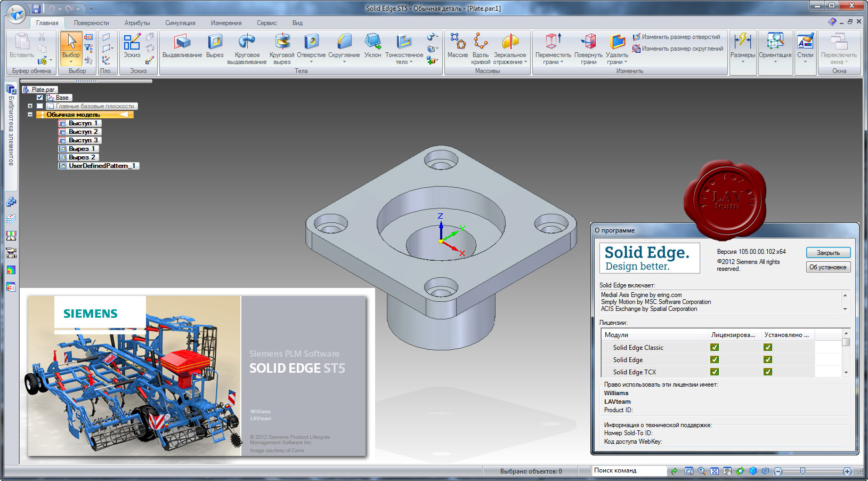Use the Зеркальное отражение (Mirror) tool
The image size is (868, 481).
coord(510,49)
